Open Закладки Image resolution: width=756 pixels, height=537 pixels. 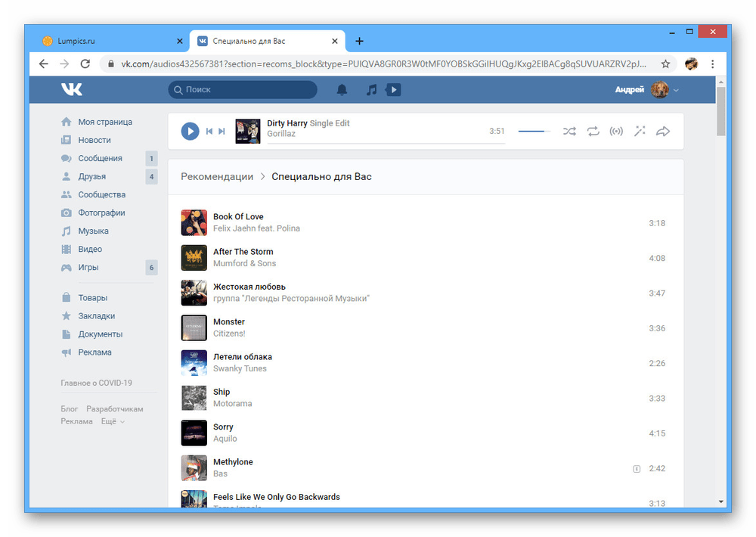[97, 316]
